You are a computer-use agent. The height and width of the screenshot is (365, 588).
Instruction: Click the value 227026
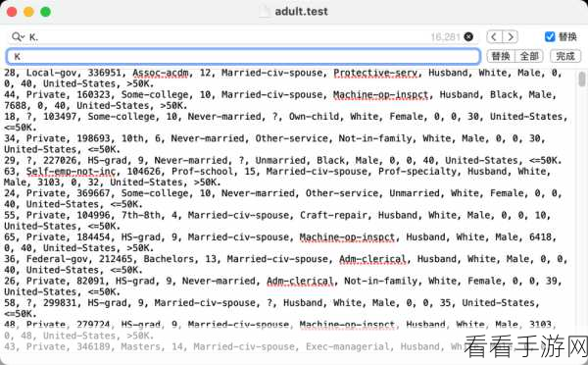[x=60, y=160]
